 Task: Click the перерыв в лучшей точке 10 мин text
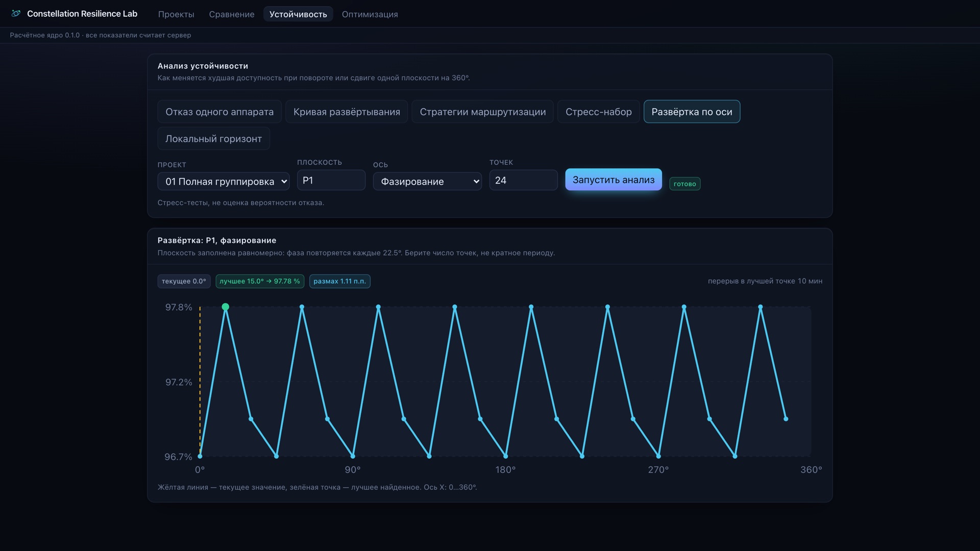[x=765, y=281]
